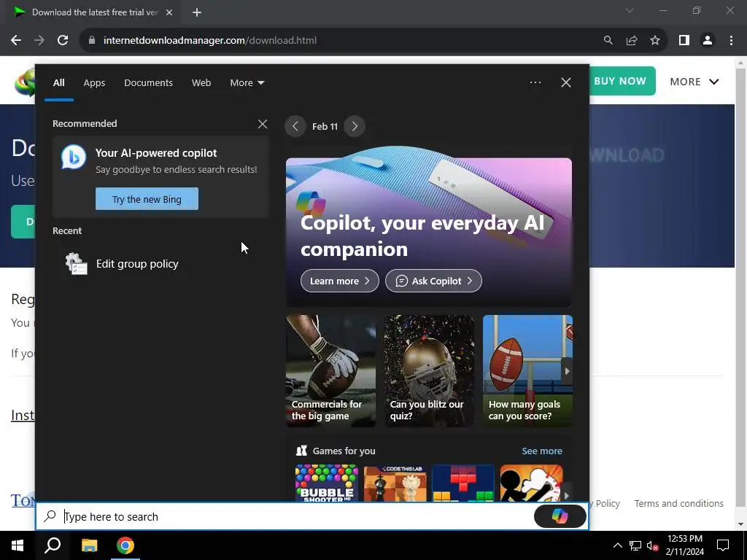Viewport: 747px width, 560px height.
Task: Open the Chrome three-dot menu
Action: tap(731, 41)
